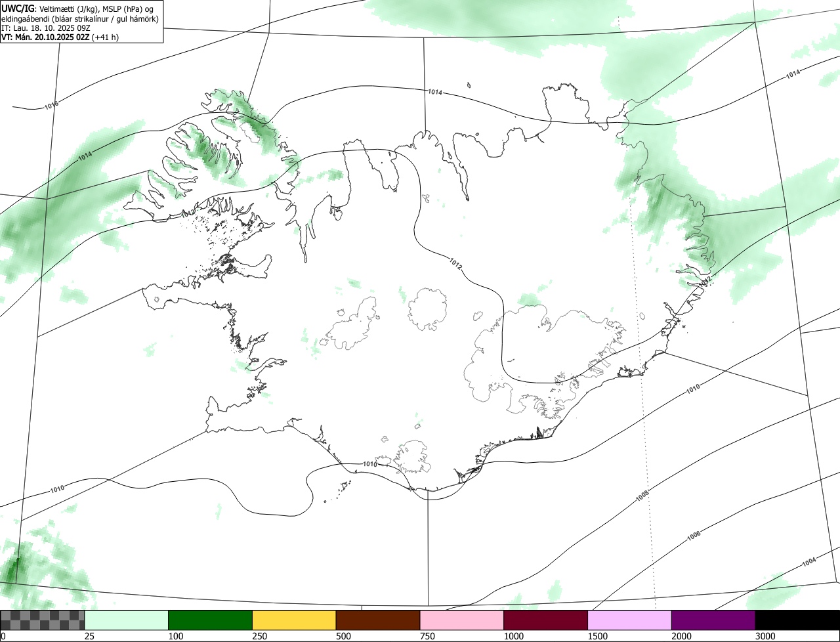Click the legend value "250"

tap(260, 636)
